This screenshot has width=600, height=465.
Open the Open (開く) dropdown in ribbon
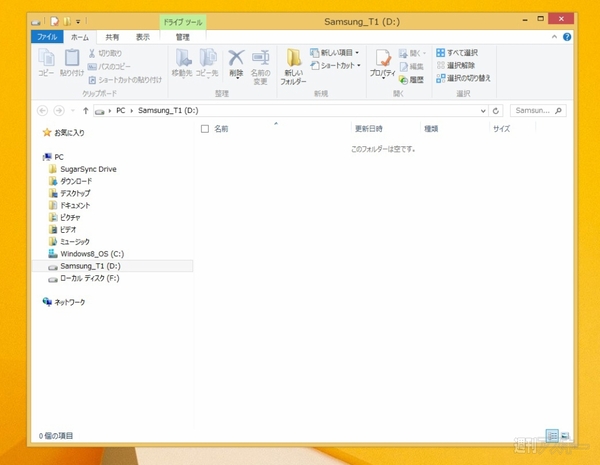point(412,53)
